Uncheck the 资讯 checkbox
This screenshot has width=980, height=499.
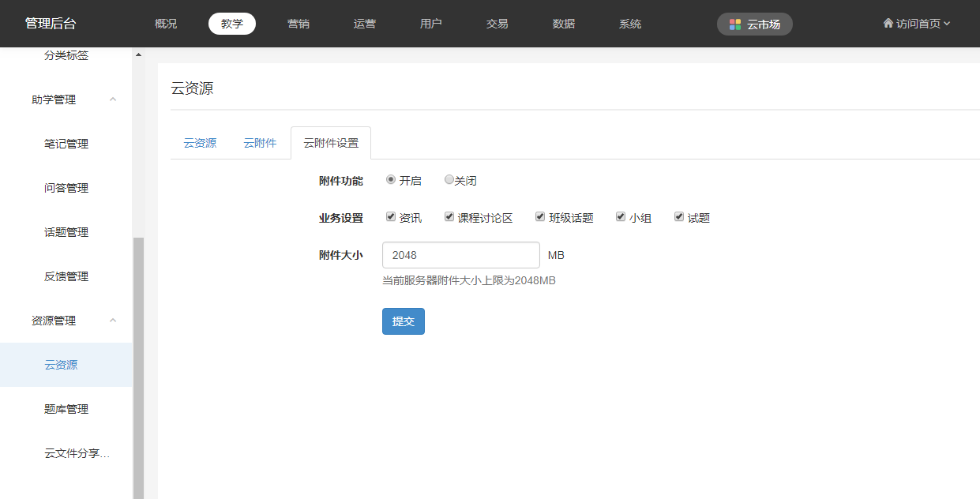click(x=391, y=217)
